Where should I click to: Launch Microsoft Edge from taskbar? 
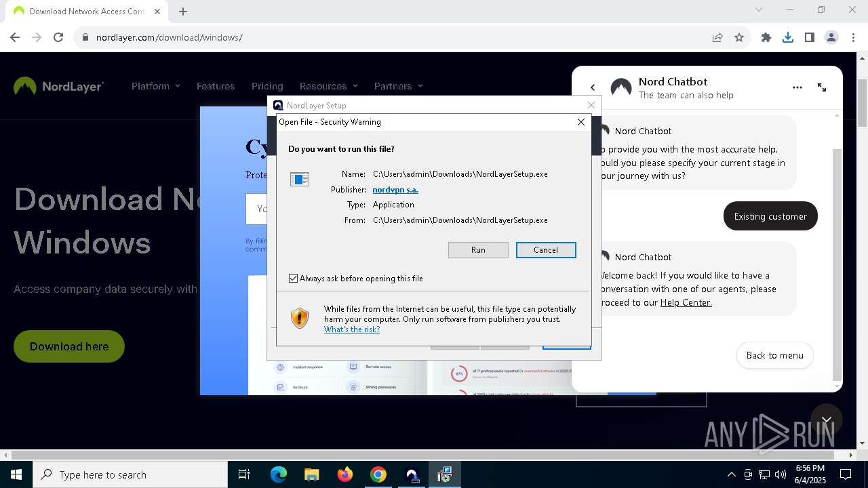coord(279,474)
